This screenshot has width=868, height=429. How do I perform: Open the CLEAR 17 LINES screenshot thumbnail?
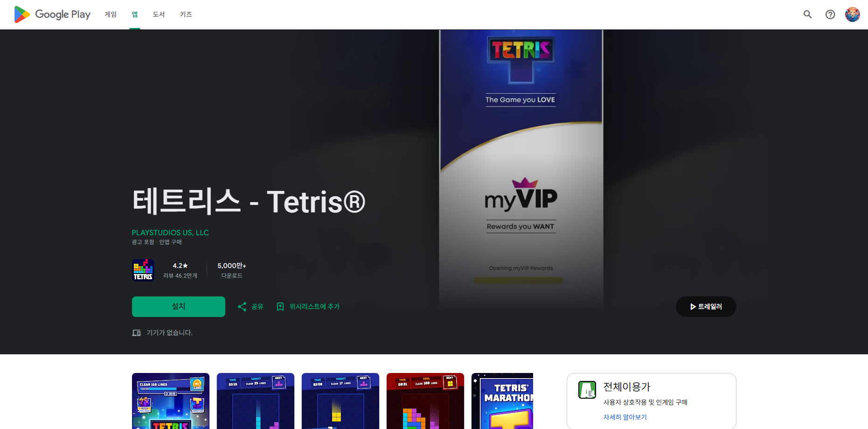coord(340,401)
